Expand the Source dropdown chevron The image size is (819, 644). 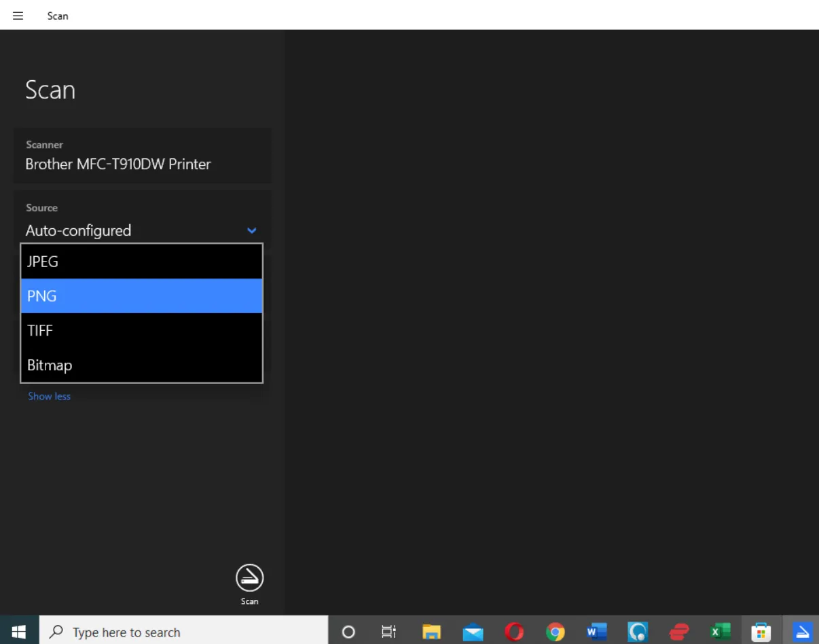point(252,231)
